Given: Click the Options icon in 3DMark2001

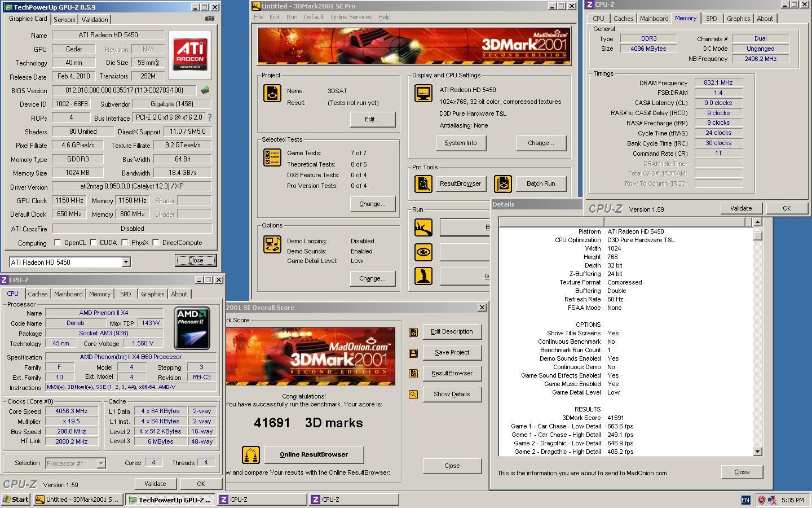Looking at the screenshot, I should [x=272, y=244].
